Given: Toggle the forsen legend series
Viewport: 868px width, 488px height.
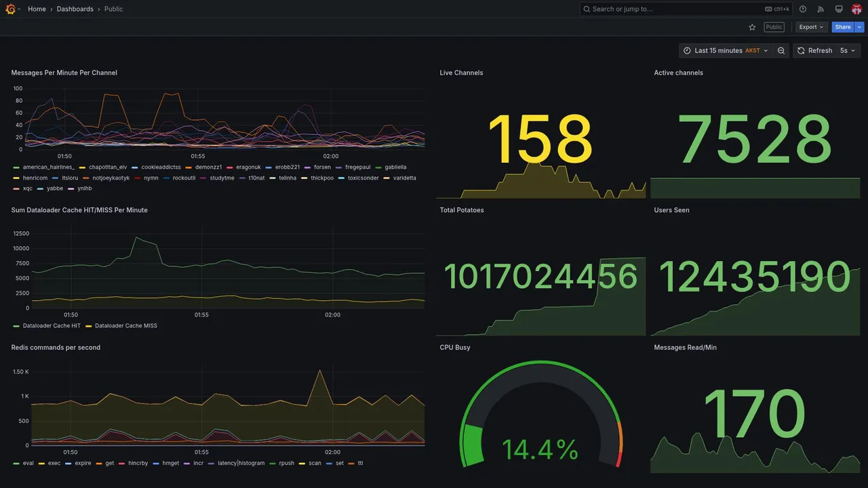Looking at the screenshot, I should tap(322, 167).
